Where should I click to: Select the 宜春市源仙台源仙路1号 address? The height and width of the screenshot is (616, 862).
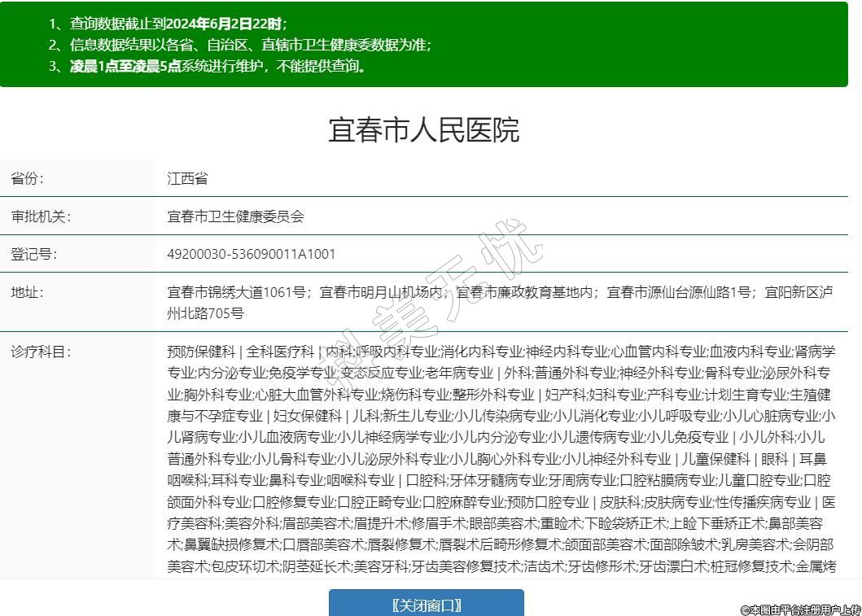pos(680,292)
